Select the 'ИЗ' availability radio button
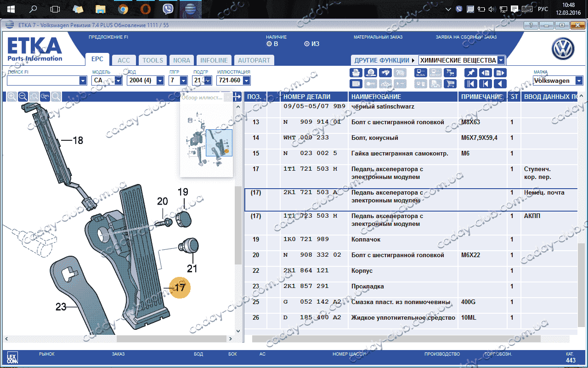This screenshot has height=368, width=588. point(307,44)
